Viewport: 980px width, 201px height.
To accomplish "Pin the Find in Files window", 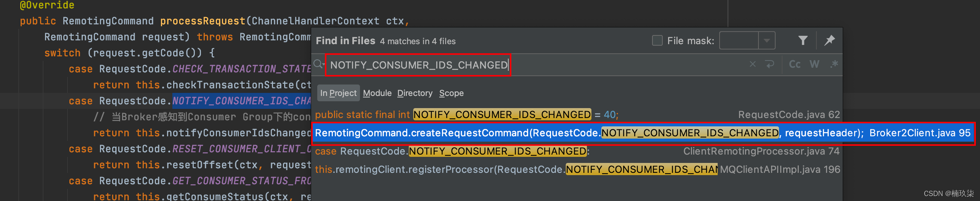I will tap(829, 40).
